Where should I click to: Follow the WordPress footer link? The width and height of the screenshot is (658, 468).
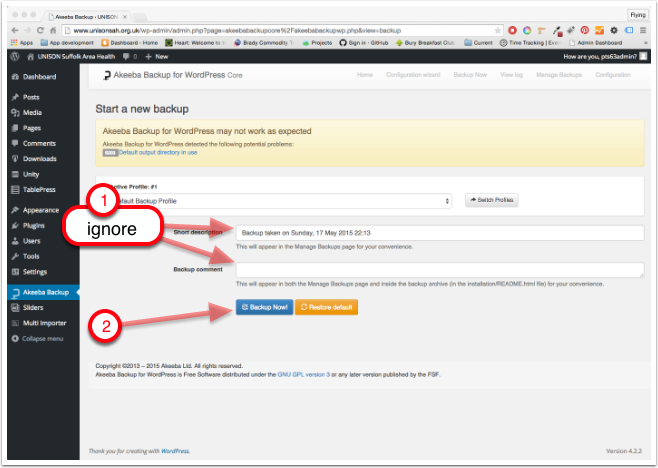click(175, 451)
